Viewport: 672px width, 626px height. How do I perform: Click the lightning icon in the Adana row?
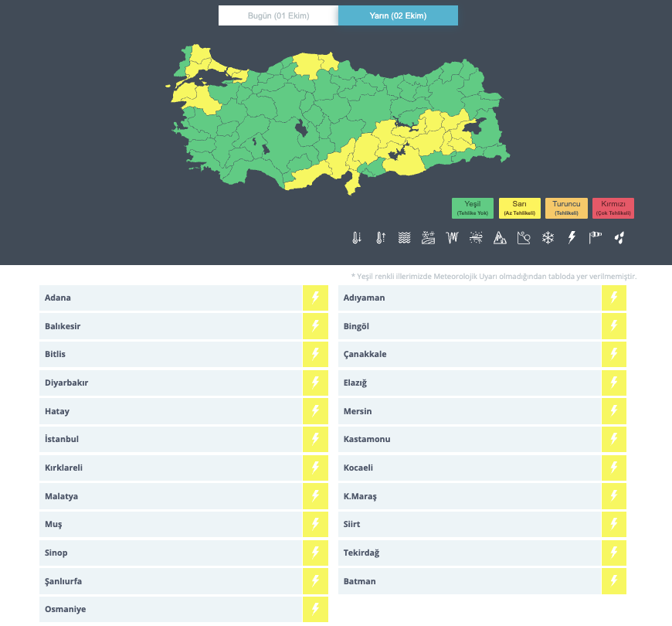click(x=315, y=298)
